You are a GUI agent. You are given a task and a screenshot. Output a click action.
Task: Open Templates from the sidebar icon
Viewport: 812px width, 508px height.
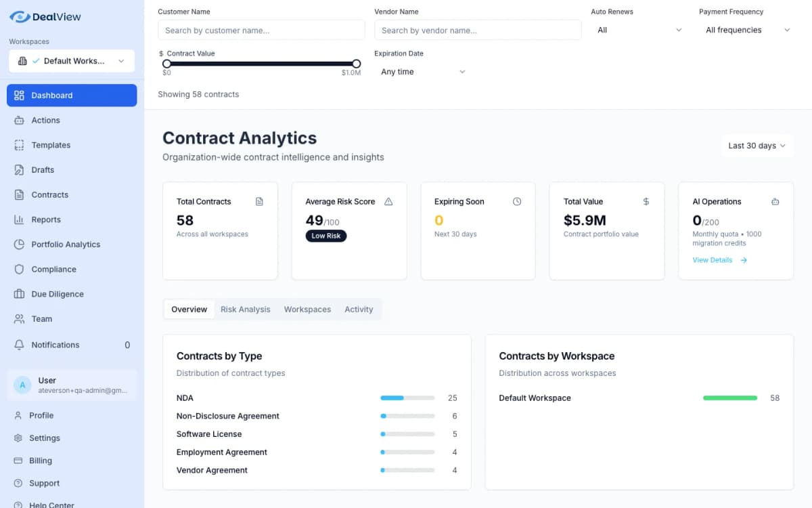point(18,145)
